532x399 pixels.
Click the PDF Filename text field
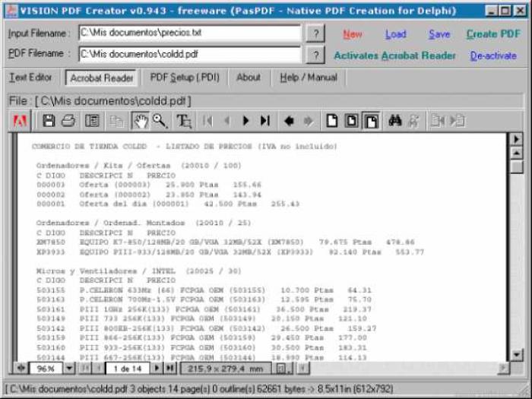[x=190, y=54]
